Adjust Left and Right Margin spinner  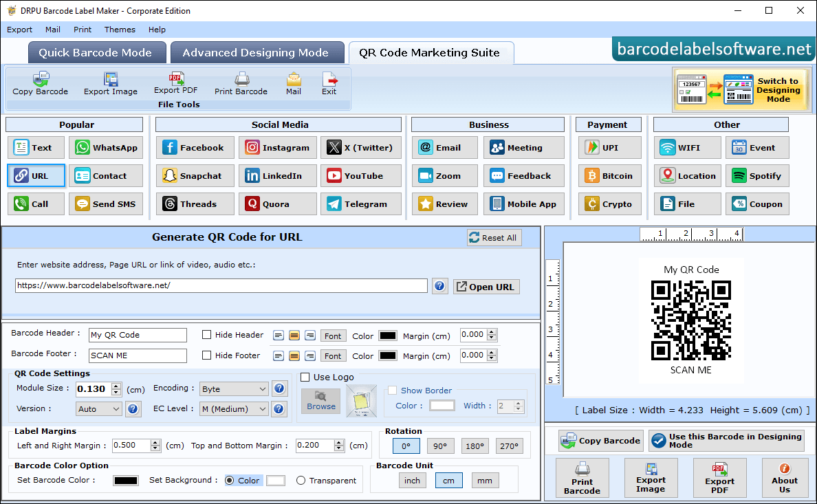[x=155, y=446]
